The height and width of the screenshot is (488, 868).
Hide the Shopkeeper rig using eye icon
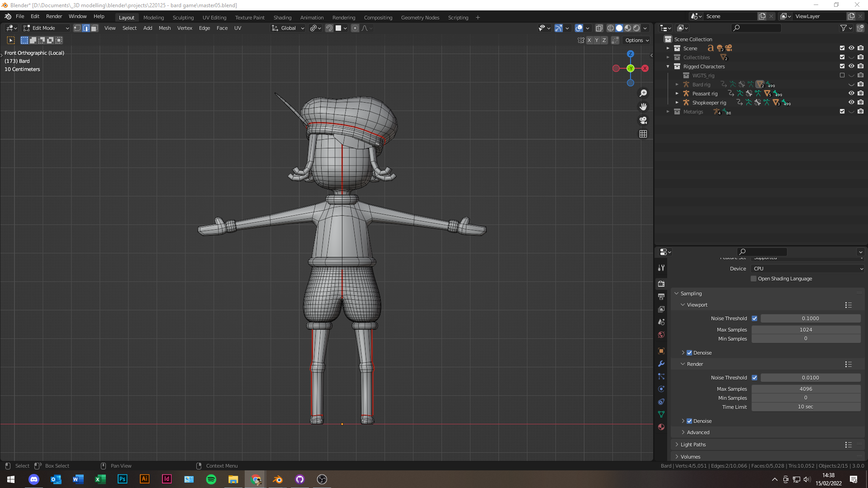(x=851, y=103)
